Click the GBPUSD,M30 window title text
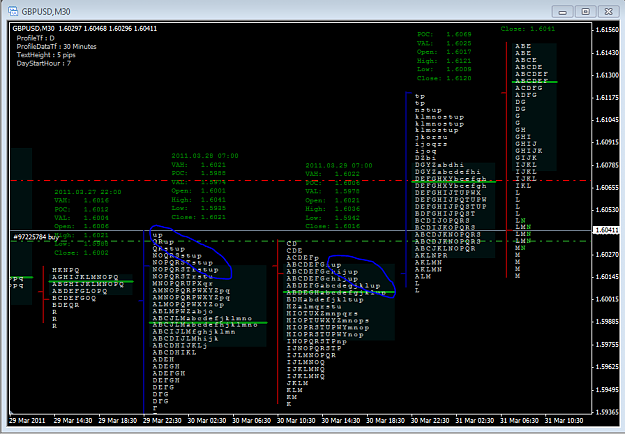Image resolution: width=625 pixels, height=434 pixels. click(x=46, y=12)
